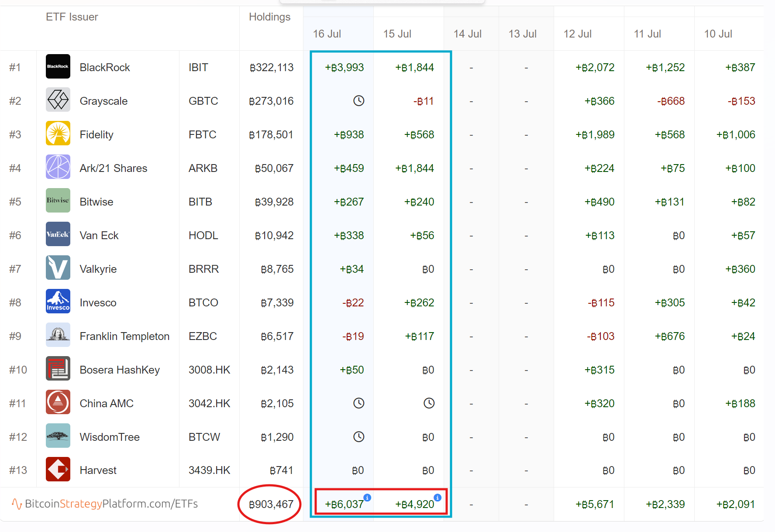The height and width of the screenshot is (532, 775).
Task: Click the Ark/21 Shares logo
Action: pyautogui.click(x=58, y=167)
